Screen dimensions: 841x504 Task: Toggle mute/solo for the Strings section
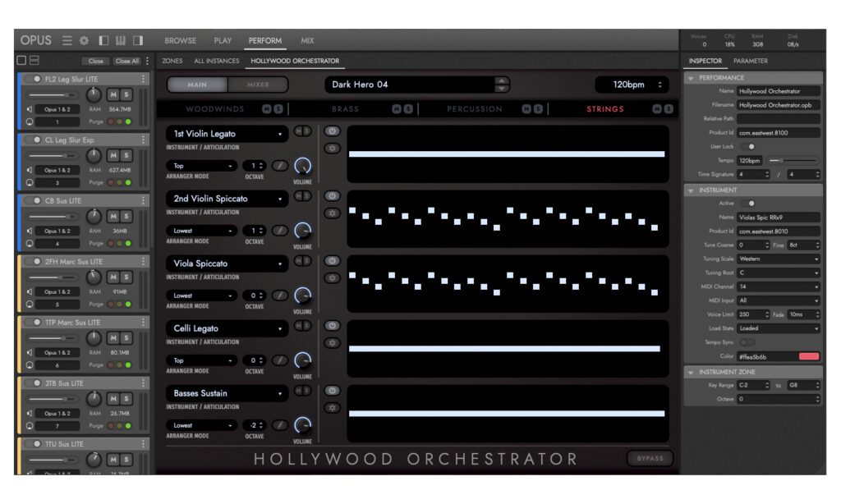[663, 109]
